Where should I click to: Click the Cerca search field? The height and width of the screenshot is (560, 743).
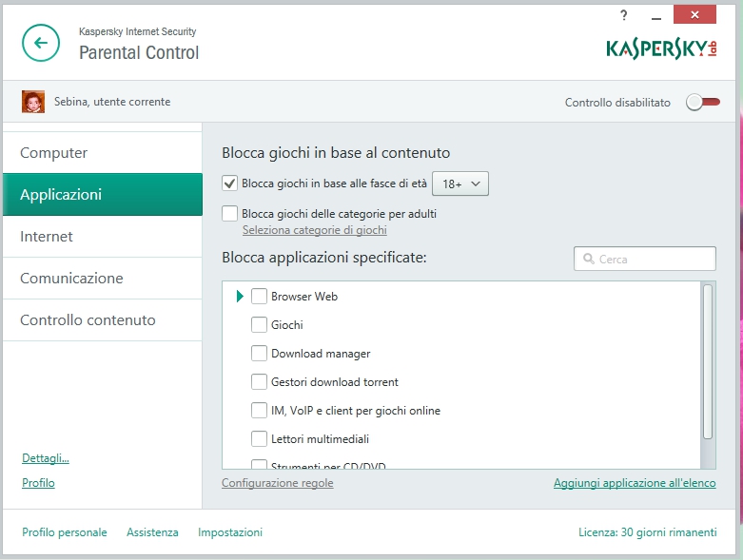[x=652, y=259]
